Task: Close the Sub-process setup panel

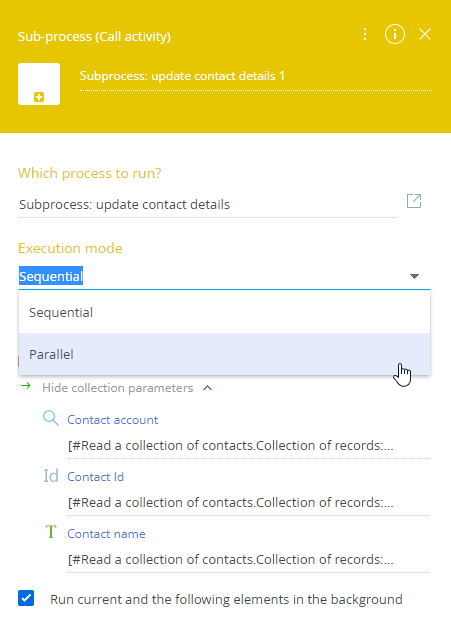Action: click(x=425, y=34)
